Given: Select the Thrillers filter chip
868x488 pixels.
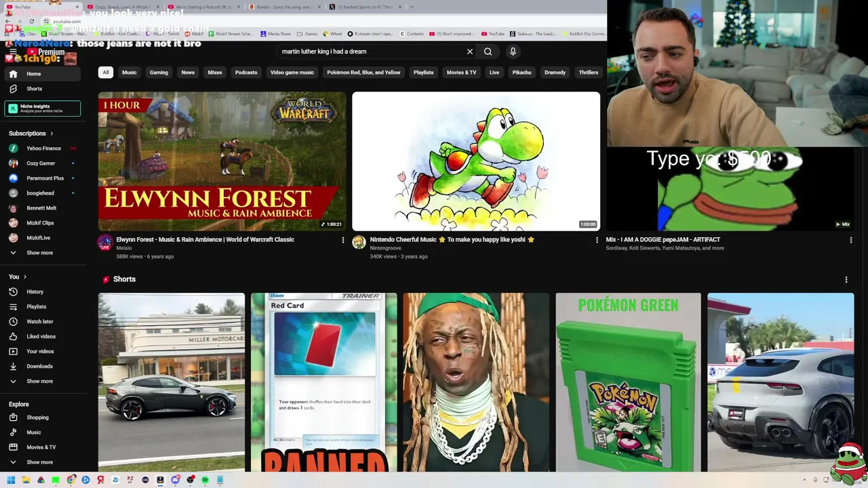Looking at the screenshot, I should 589,73.
